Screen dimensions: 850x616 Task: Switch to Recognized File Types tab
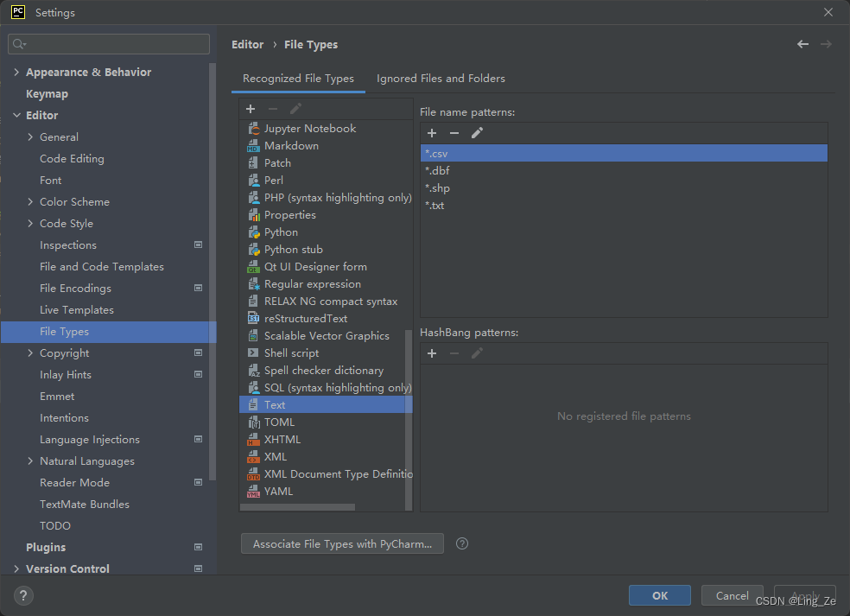[x=298, y=79]
